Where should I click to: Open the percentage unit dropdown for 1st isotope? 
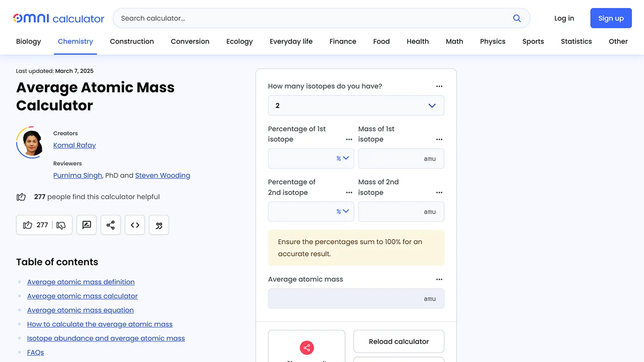point(343,158)
